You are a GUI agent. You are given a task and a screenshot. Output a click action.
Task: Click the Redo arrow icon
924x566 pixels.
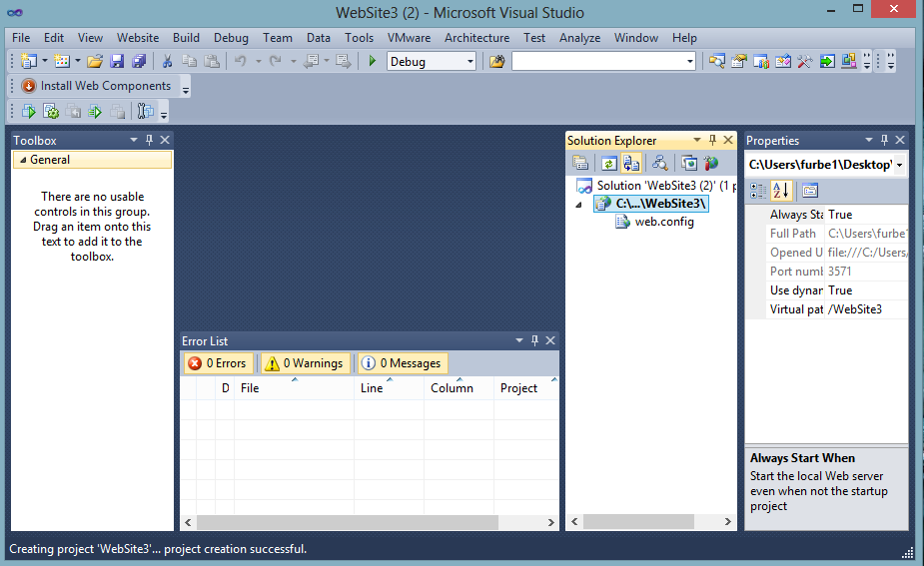[x=275, y=61]
